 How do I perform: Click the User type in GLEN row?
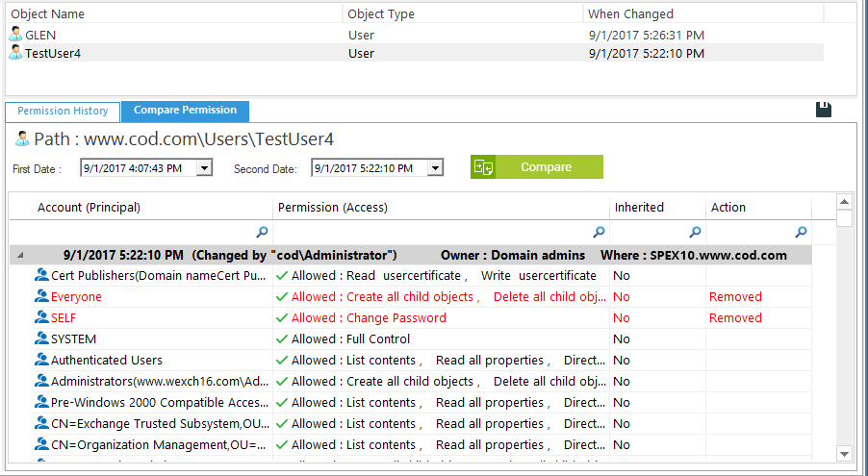361,35
